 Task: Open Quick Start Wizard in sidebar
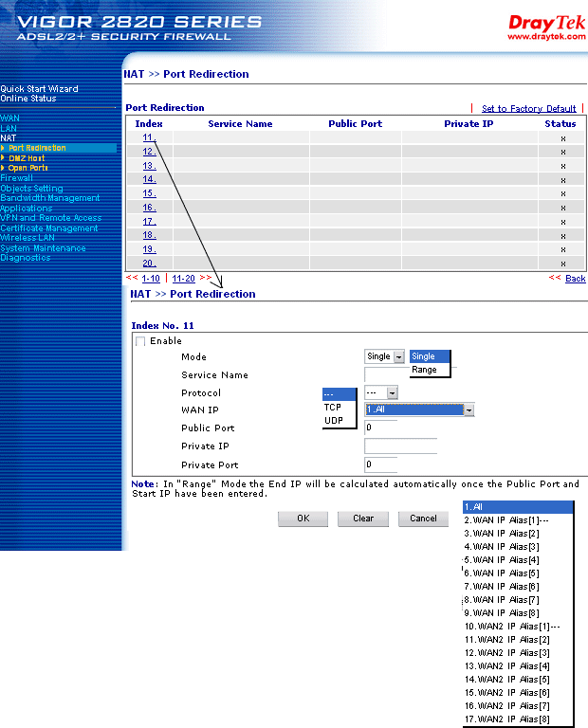click(x=39, y=89)
